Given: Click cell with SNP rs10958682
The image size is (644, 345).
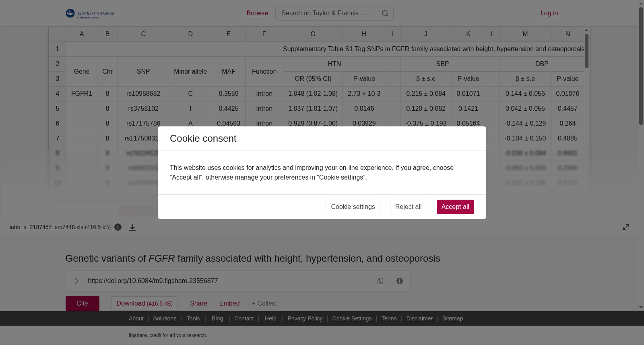Looking at the screenshot, I should coord(143,94).
